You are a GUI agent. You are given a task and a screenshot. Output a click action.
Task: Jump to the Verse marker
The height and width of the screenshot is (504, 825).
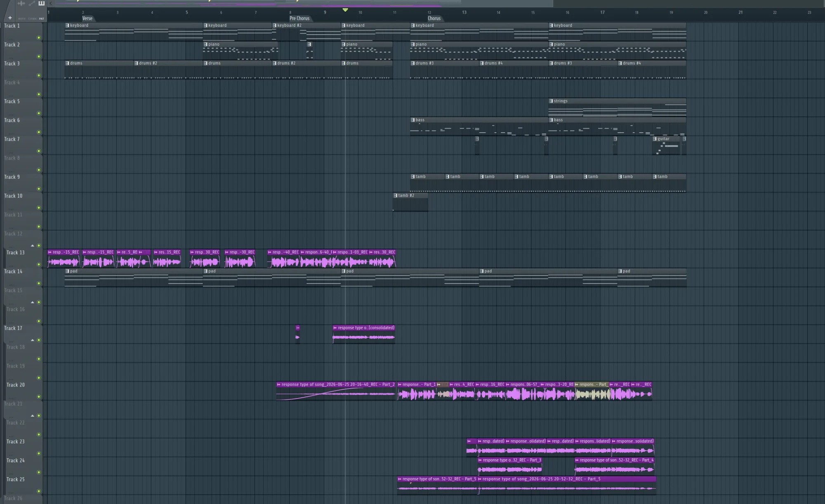click(x=87, y=18)
